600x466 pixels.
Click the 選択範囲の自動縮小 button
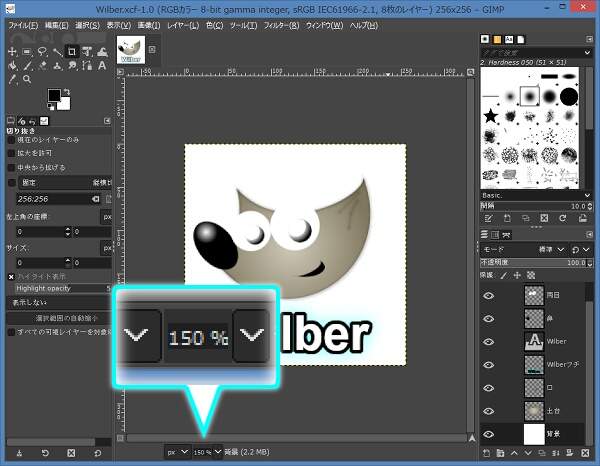[58, 317]
